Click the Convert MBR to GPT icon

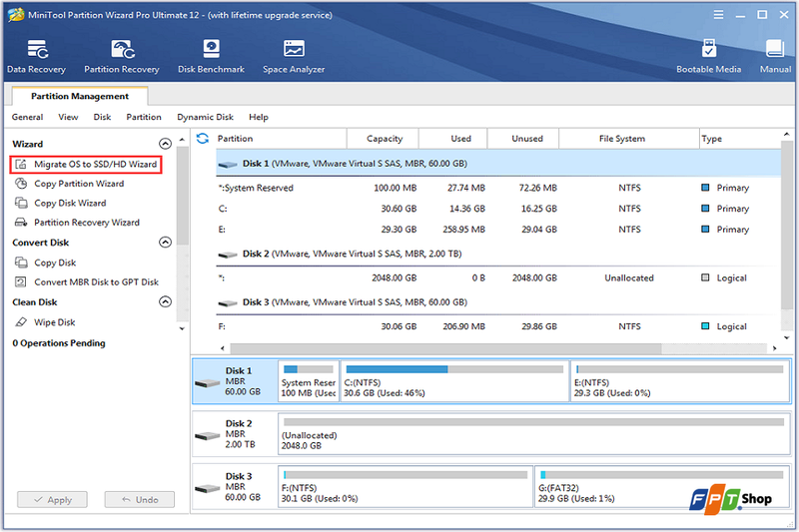click(21, 282)
